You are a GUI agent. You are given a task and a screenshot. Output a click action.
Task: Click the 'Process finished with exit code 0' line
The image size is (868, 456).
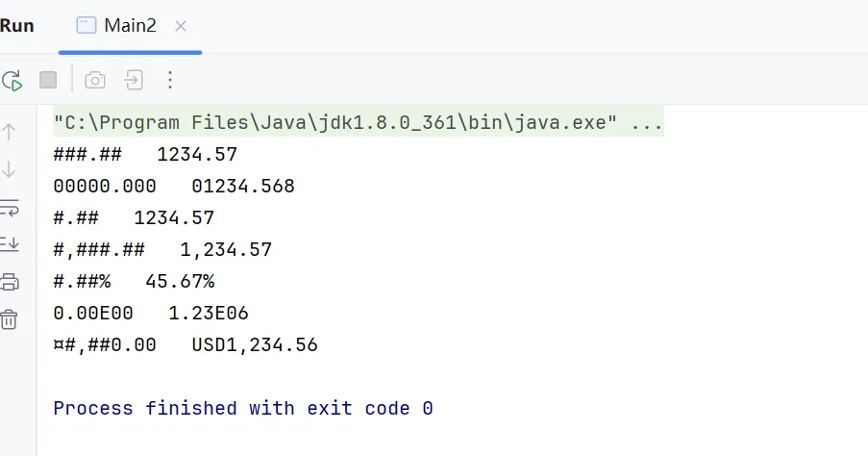coord(243,408)
